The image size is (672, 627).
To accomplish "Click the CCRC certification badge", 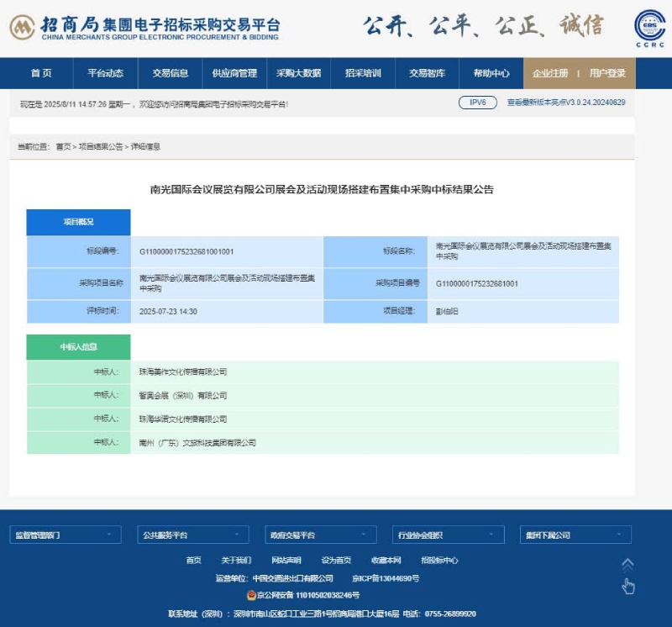I will coord(649,29).
